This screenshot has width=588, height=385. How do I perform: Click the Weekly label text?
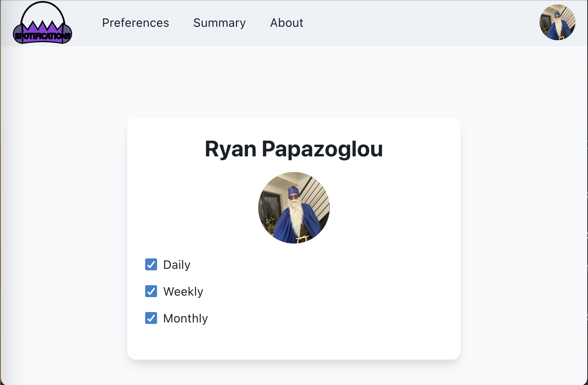coord(183,292)
